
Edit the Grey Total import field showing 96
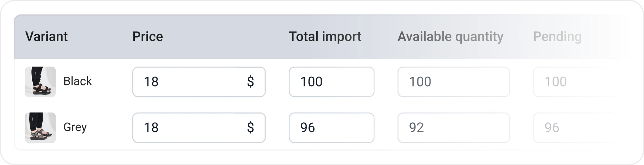point(331,128)
